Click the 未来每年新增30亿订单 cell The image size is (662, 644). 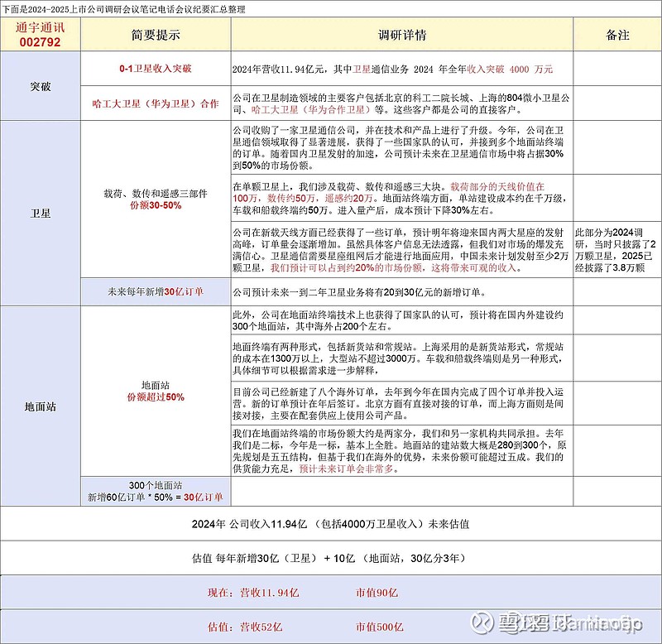pos(156,292)
